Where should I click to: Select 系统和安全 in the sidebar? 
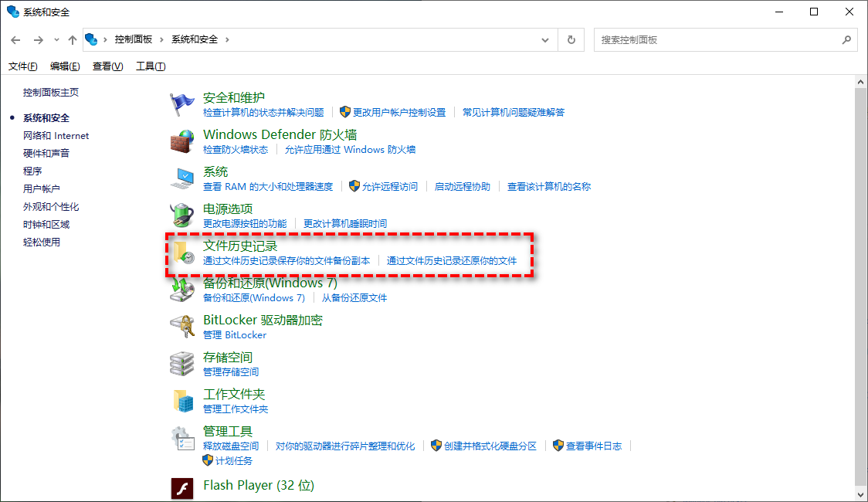pos(46,118)
